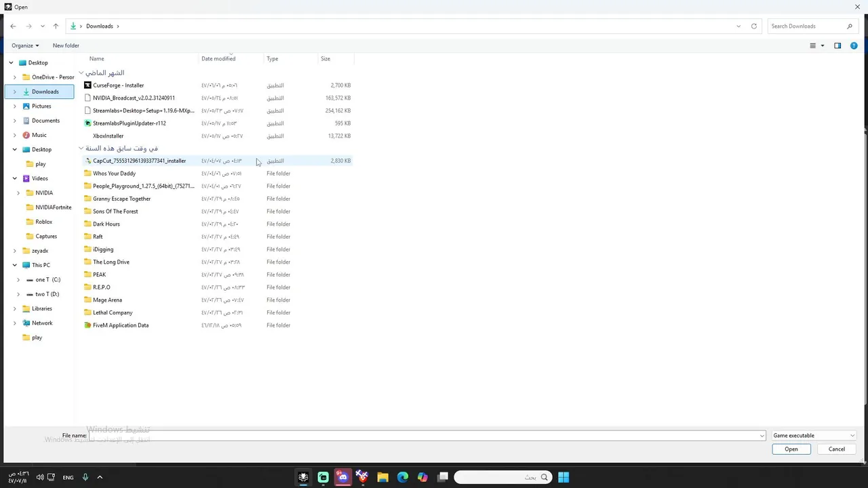This screenshot has height=488, width=868.
Task: Click the New folder button
Action: point(66,45)
